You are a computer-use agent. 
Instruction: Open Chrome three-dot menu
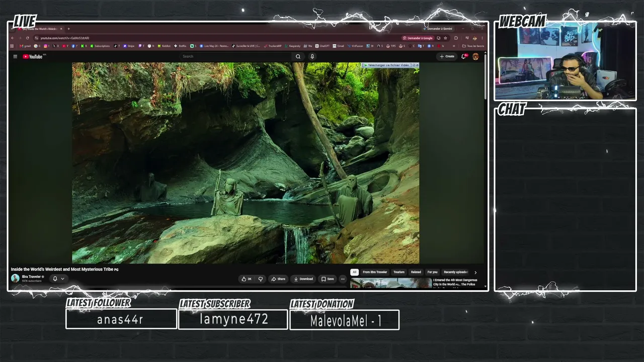coord(482,38)
